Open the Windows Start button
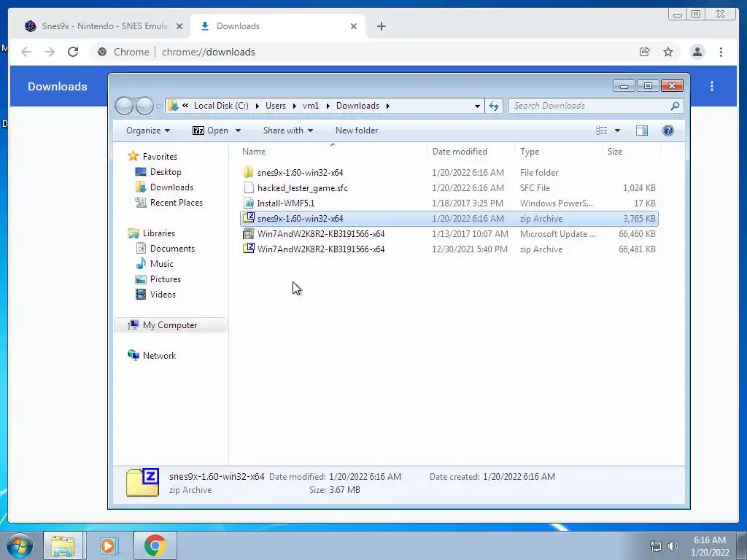The height and width of the screenshot is (560, 747). [x=19, y=545]
